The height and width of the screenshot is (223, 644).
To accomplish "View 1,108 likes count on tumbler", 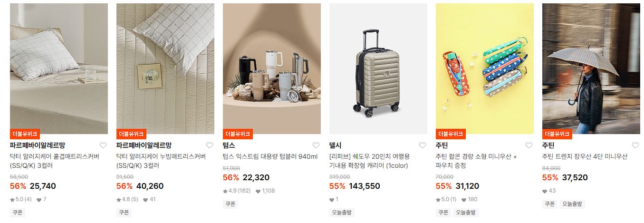I will (265, 191).
